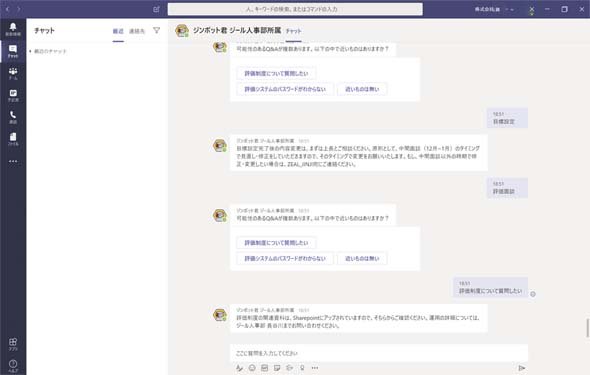Open the filter funnel in chat list

(x=157, y=30)
